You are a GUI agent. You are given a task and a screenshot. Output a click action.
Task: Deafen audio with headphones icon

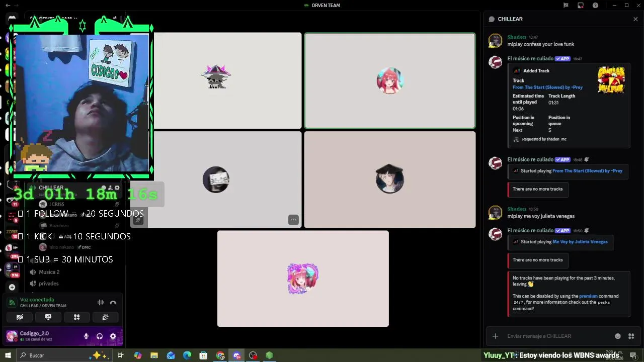[x=100, y=336]
